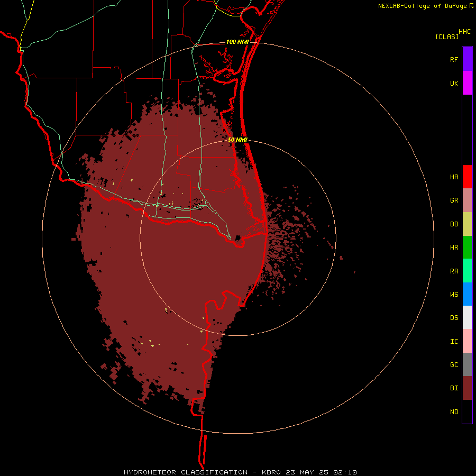Click the RA light green legend swatch

click(x=467, y=271)
